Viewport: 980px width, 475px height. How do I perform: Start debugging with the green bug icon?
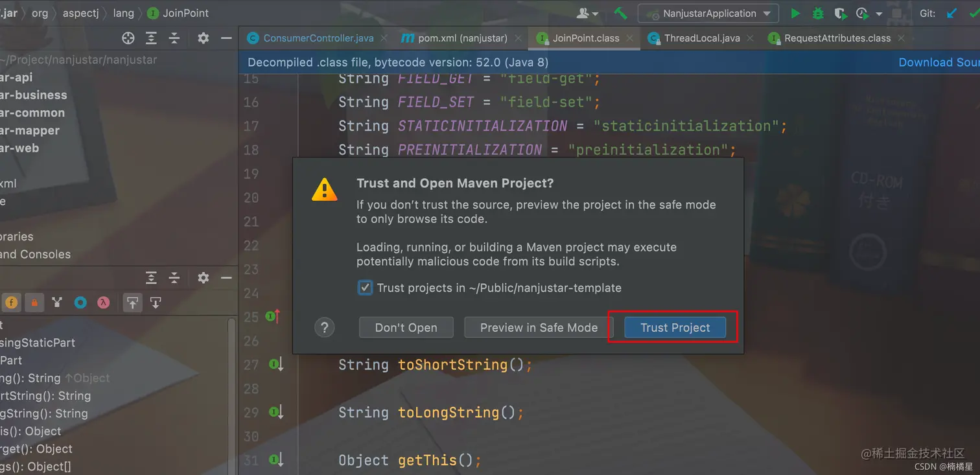(x=818, y=13)
